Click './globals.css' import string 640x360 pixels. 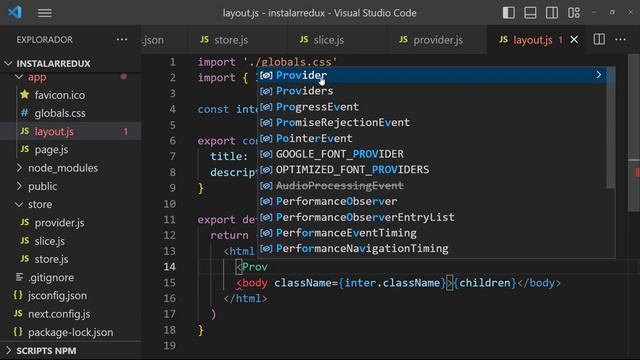point(290,62)
